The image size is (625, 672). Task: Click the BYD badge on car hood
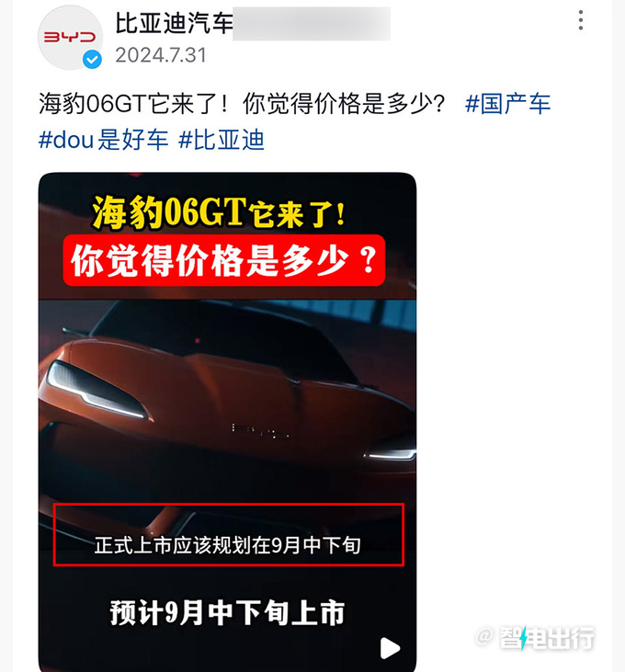pyautogui.click(x=260, y=431)
